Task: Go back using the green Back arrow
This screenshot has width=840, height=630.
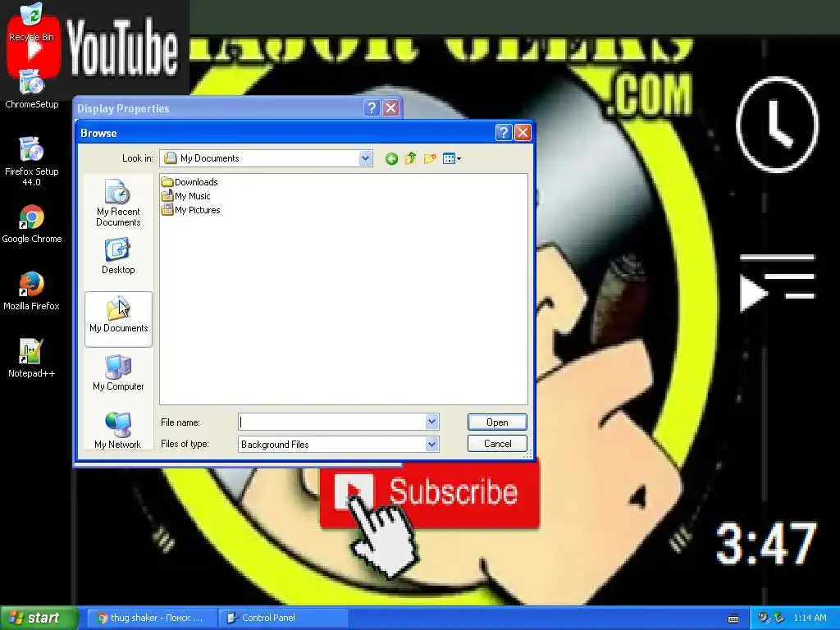Action: point(391,158)
